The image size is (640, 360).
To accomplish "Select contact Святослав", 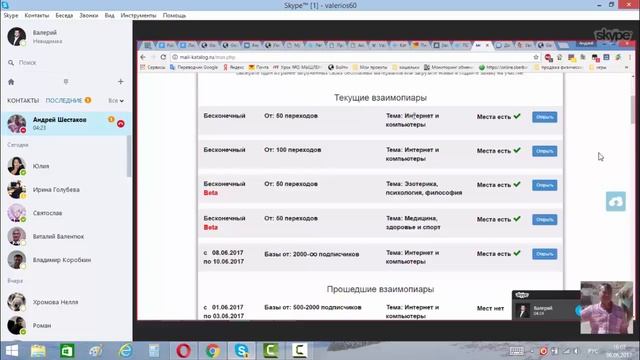I will [x=66, y=213].
